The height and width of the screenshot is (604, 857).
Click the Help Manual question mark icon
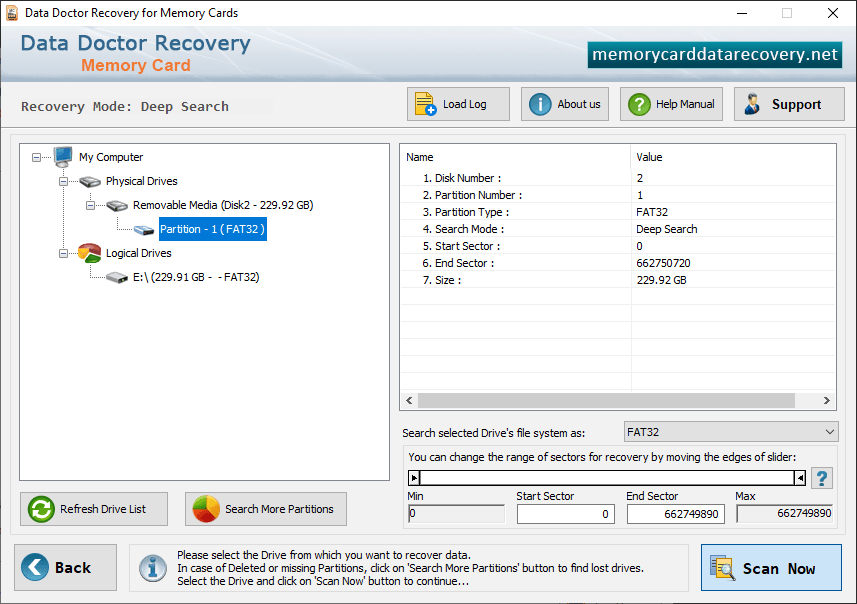(639, 104)
